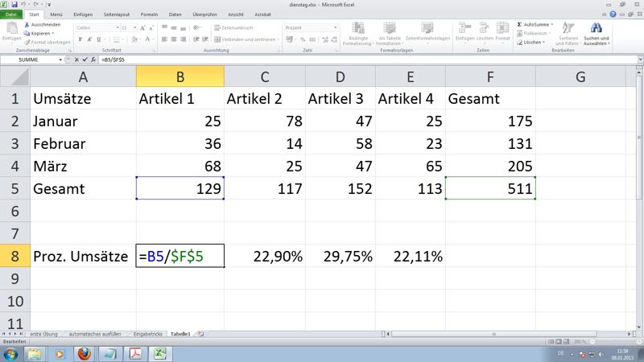Cut selection with the Ausschneiden button
The image size is (644, 362).
pos(43,25)
